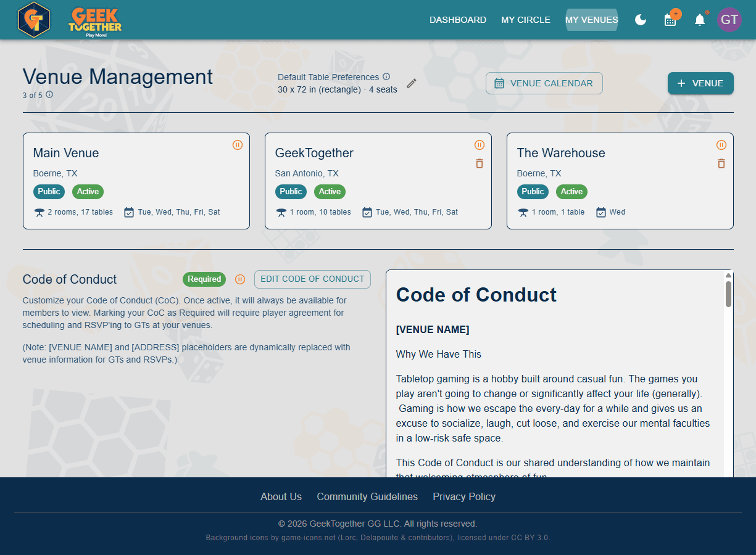The image size is (756, 555).
Task: Select My Venues nav item
Action: tap(592, 20)
